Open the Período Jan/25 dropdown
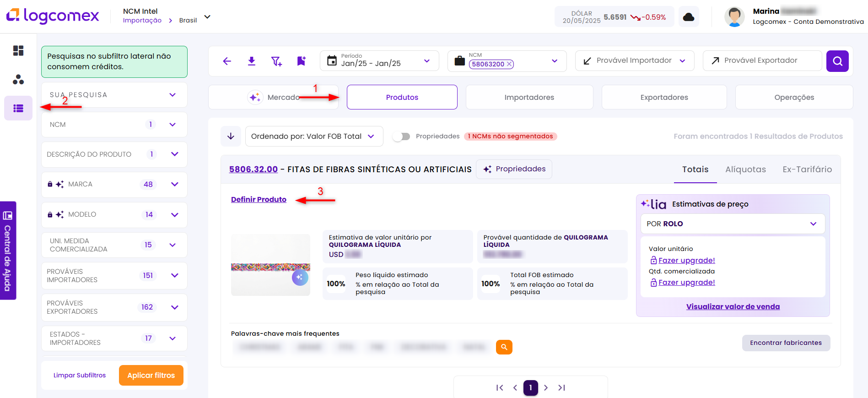 [x=379, y=61]
